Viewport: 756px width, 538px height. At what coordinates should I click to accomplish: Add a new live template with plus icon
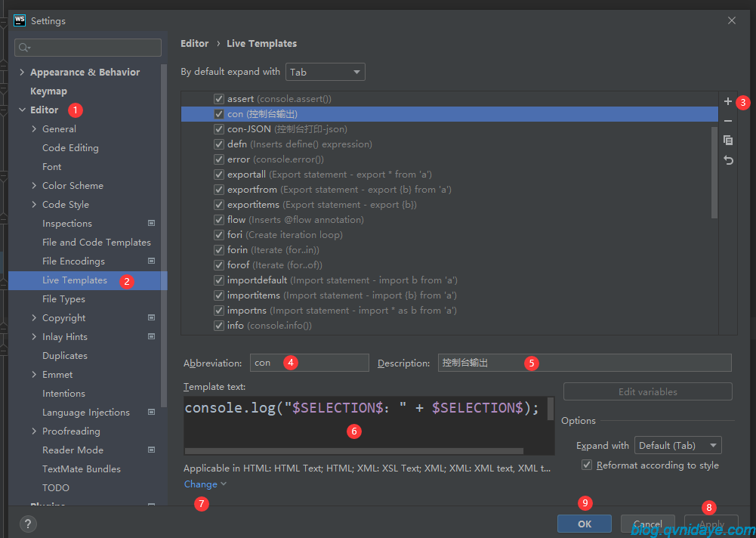pyautogui.click(x=727, y=101)
